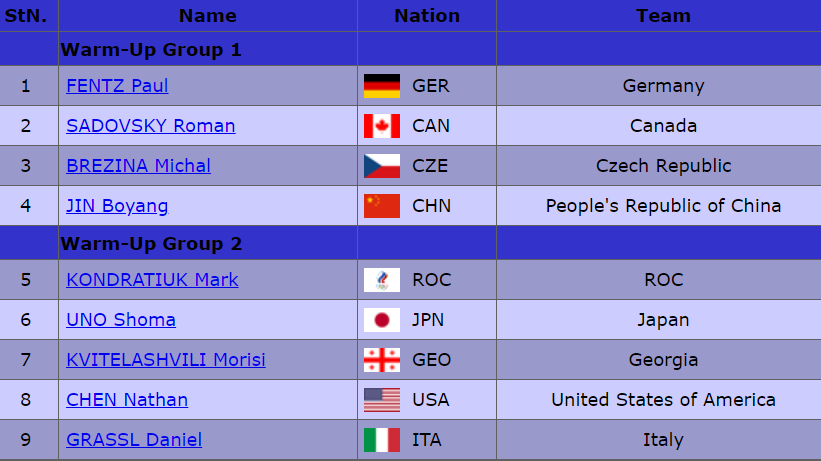Open SADOVSKY Roman profile link
Viewport: 821px width, 461px height.
[x=151, y=126]
